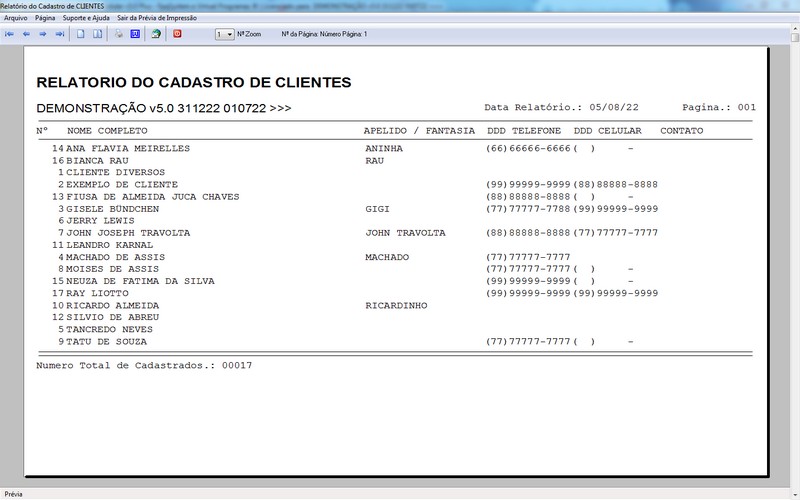Click nickname GIGI
Image resolution: width=800 pixels, height=500 pixels.
378,209
